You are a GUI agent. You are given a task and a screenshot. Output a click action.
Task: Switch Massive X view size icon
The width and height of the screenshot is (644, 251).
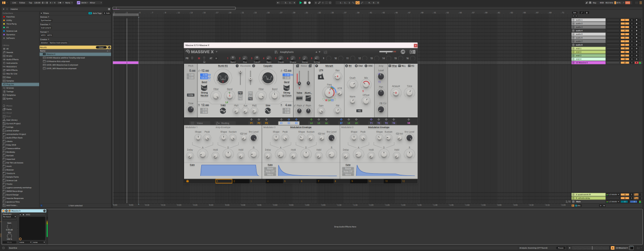(412, 51)
